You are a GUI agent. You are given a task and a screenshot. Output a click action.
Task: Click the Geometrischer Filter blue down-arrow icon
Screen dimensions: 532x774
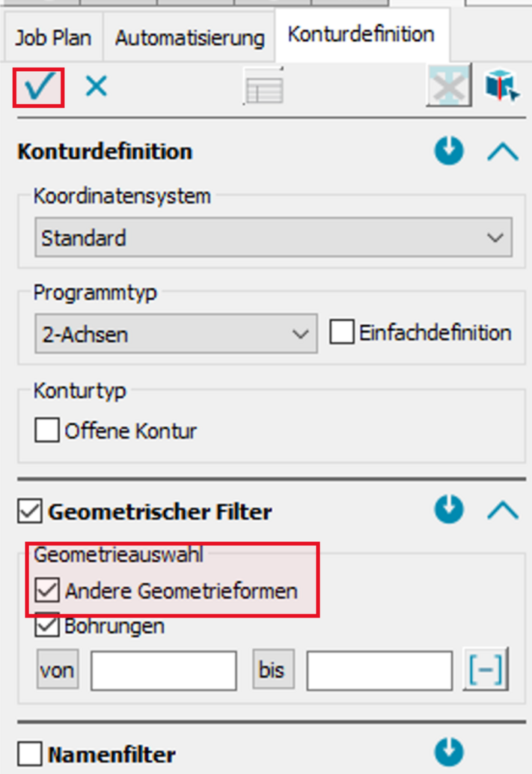click(x=449, y=511)
